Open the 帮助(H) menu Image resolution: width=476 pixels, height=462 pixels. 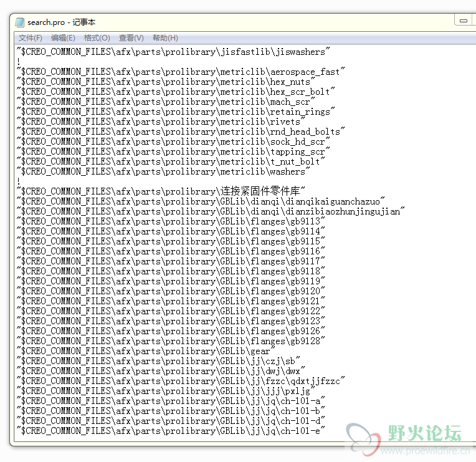[165, 38]
